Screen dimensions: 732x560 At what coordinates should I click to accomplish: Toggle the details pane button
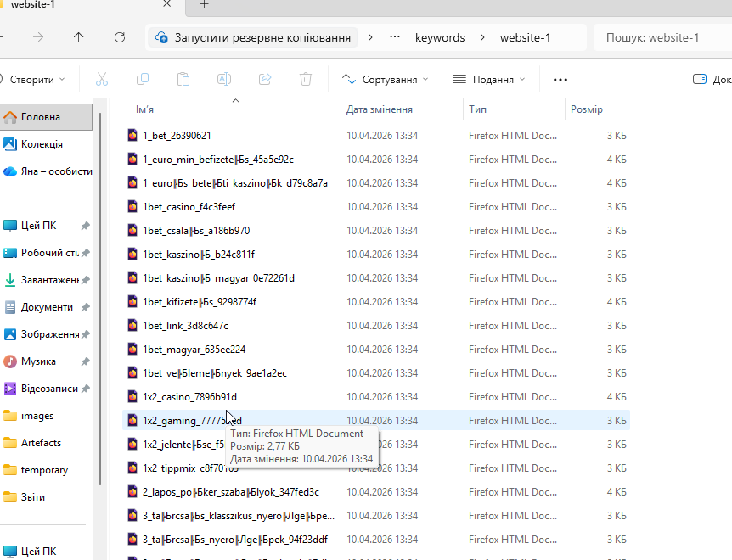coord(712,80)
